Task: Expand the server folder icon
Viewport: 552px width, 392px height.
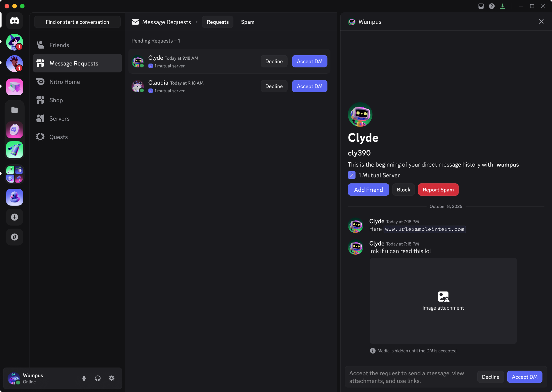Action: point(15,110)
